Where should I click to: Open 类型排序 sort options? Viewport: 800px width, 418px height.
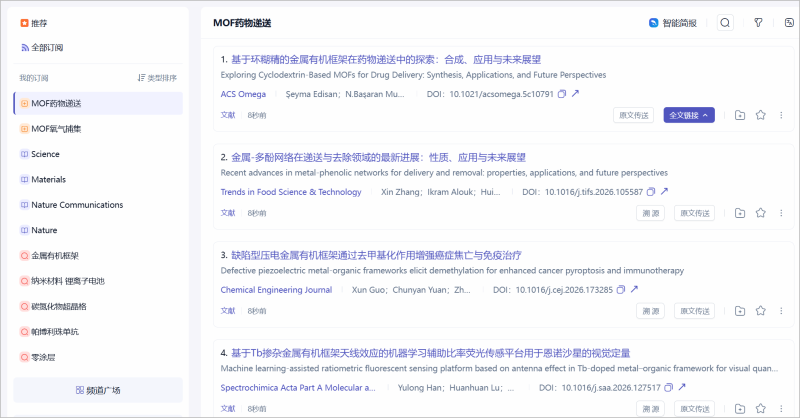pyautogui.click(x=157, y=77)
